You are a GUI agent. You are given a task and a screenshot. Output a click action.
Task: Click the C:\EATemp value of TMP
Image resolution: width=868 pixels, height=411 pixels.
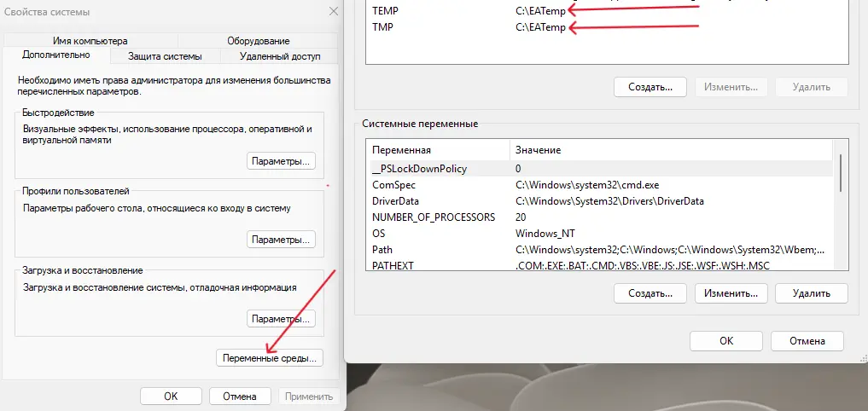pos(541,27)
